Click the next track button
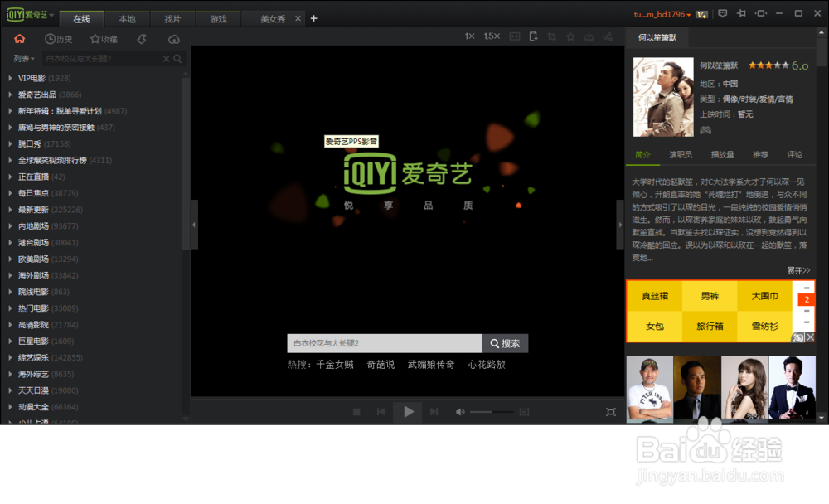 [434, 411]
